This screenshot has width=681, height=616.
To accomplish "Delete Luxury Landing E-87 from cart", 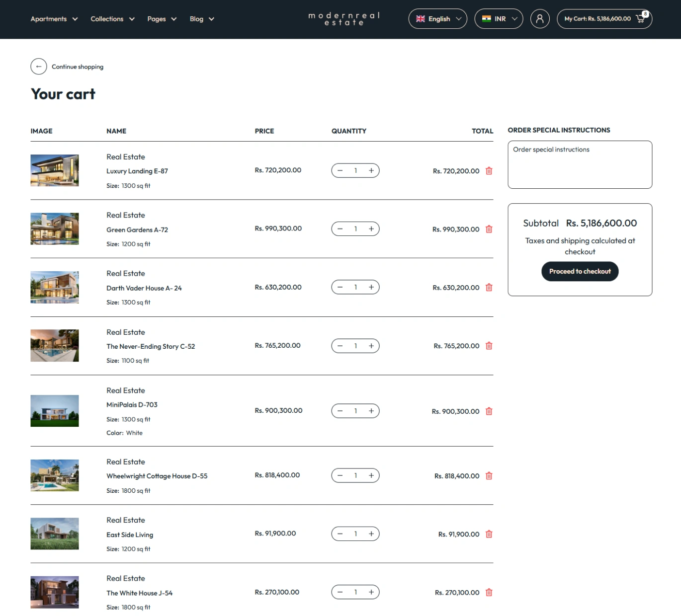I will click(489, 171).
